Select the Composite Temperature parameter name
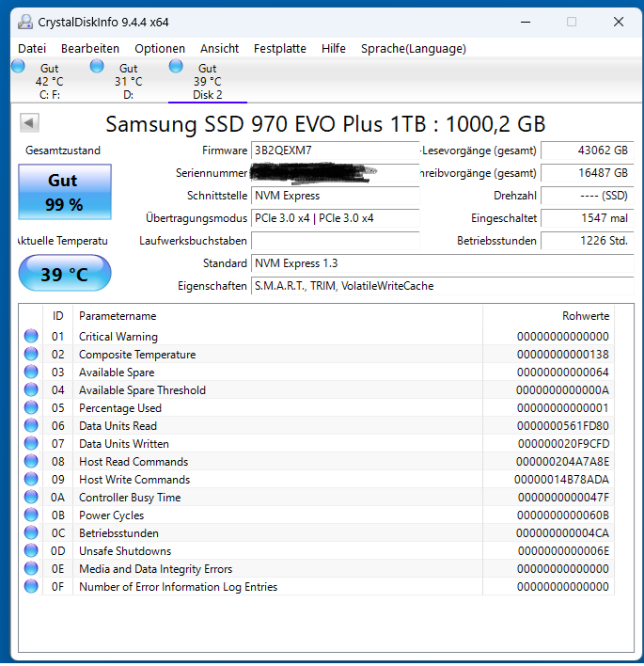The image size is (644, 666). coord(137,355)
